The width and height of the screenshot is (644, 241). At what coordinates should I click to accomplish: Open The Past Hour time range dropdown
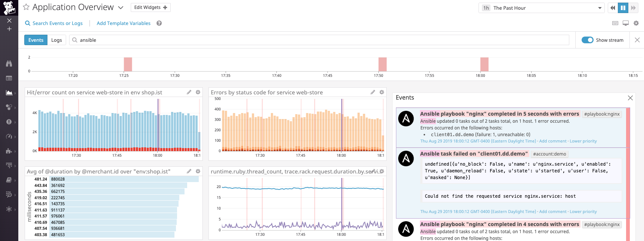542,8
